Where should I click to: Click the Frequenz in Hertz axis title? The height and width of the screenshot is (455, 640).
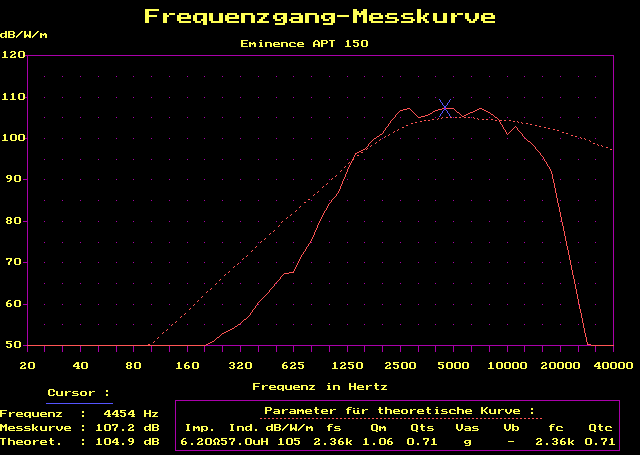click(x=319, y=385)
